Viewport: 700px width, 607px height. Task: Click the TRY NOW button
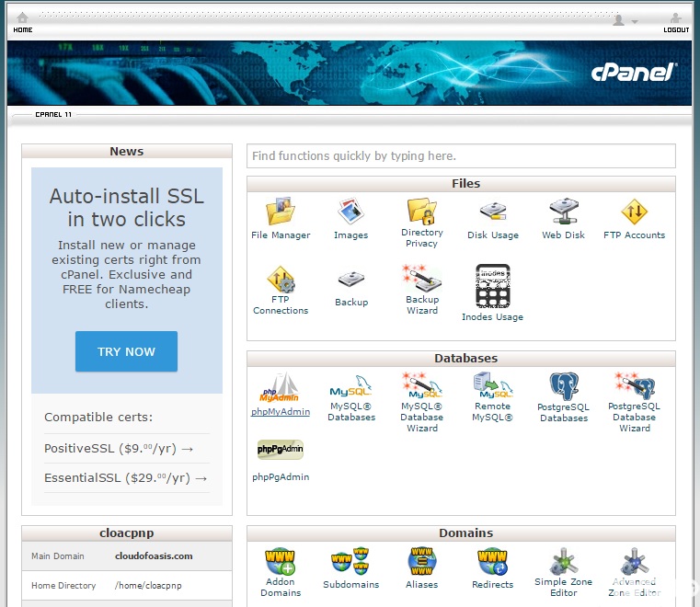coord(126,351)
